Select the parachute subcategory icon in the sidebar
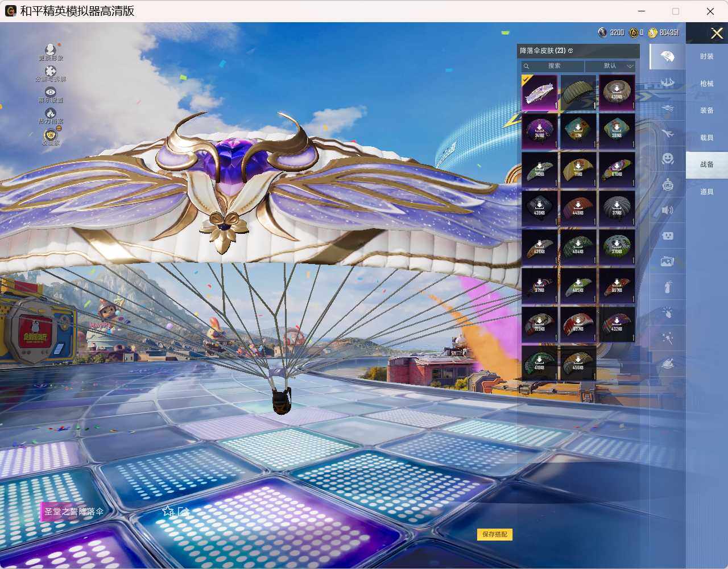This screenshot has height=569, width=728. click(x=668, y=56)
